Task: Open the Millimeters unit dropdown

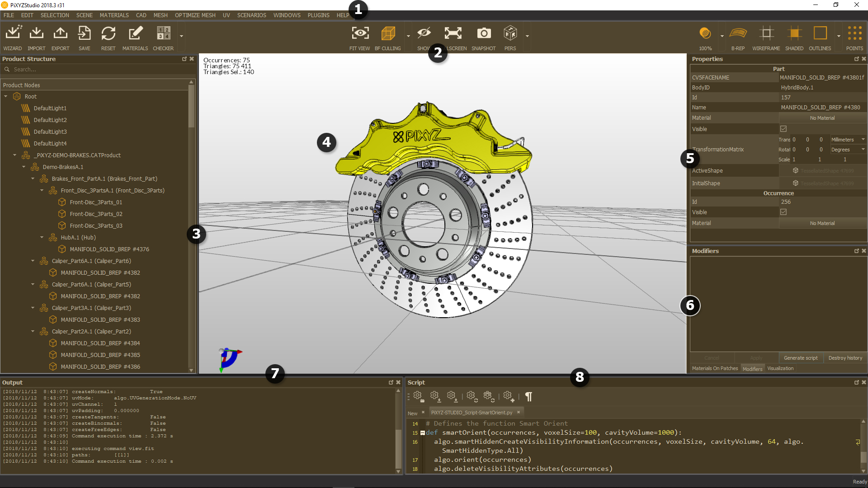Action: coord(848,140)
